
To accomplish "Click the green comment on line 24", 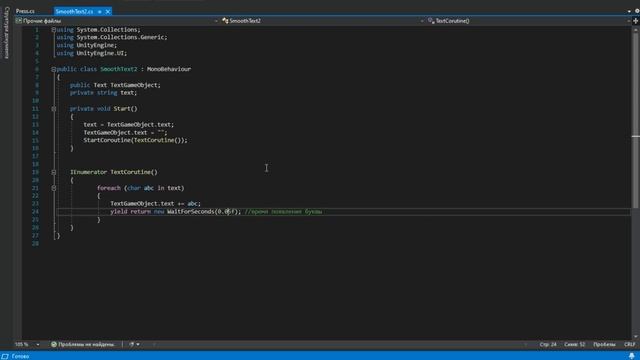I will tap(283, 211).
